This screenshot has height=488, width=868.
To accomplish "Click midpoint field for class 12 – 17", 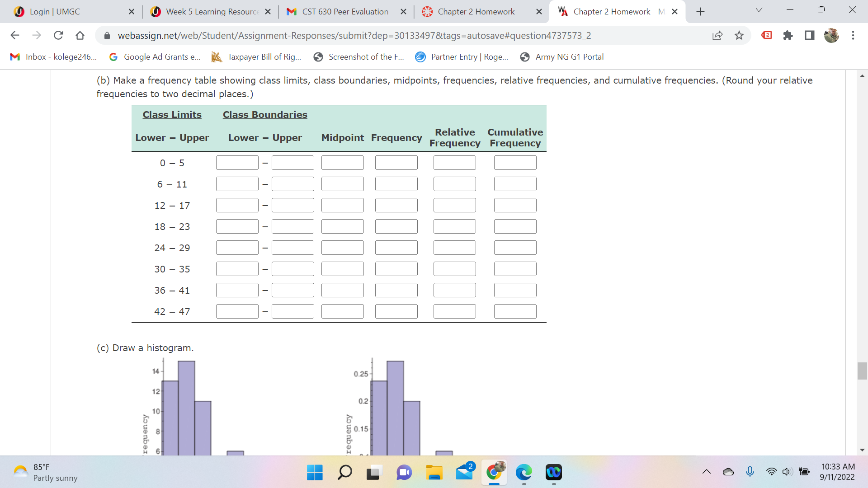I will coord(342,205).
